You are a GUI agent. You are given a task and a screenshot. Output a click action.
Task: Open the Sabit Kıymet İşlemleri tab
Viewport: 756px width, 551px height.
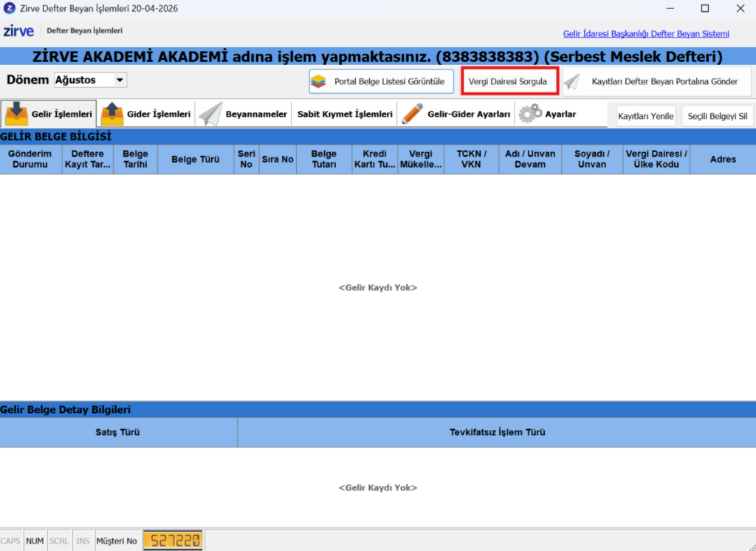tap(345, 114)
